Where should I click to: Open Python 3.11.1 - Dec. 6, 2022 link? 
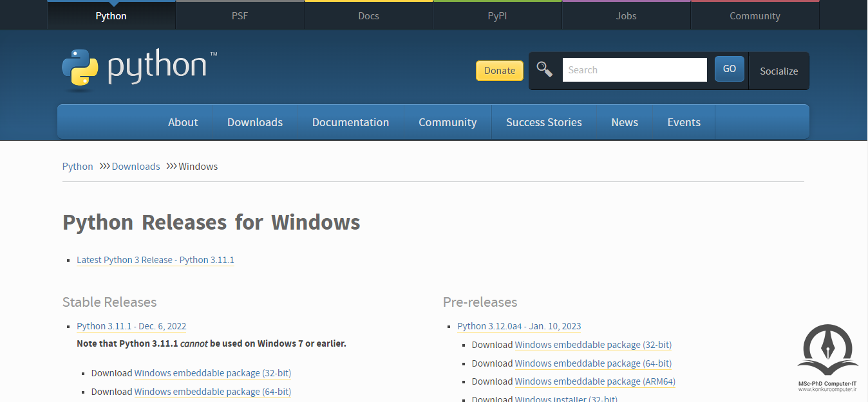131,326
